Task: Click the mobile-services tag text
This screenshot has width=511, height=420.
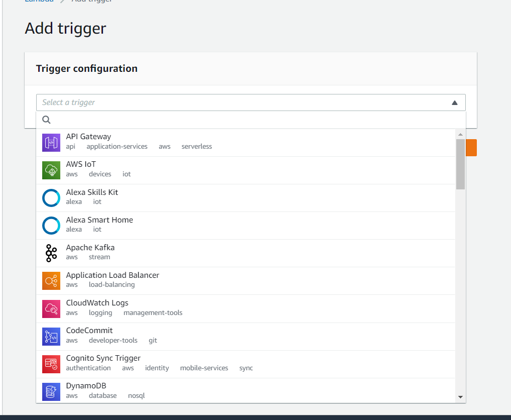Action: pos(204,368)
